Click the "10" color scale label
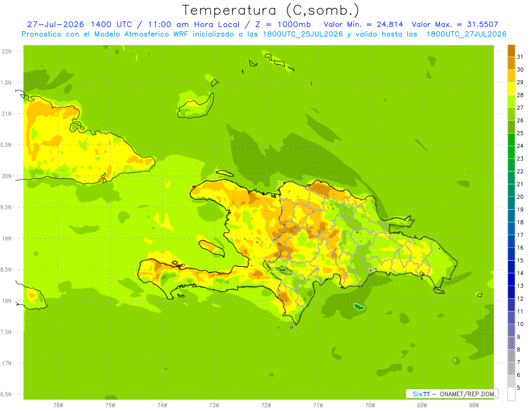Viewport: 532px width, 411px height. [x=520, y=324]
